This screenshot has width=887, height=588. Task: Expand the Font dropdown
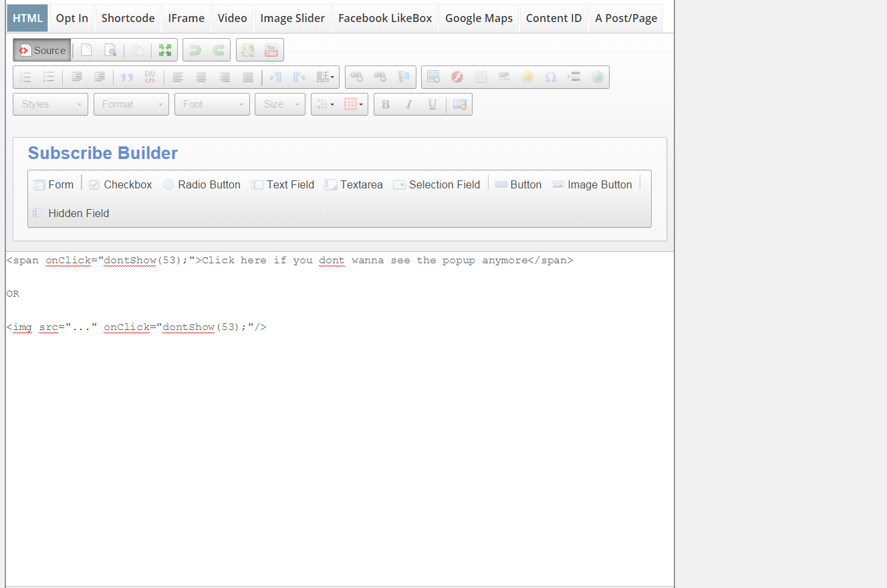(x=212, y=104)
